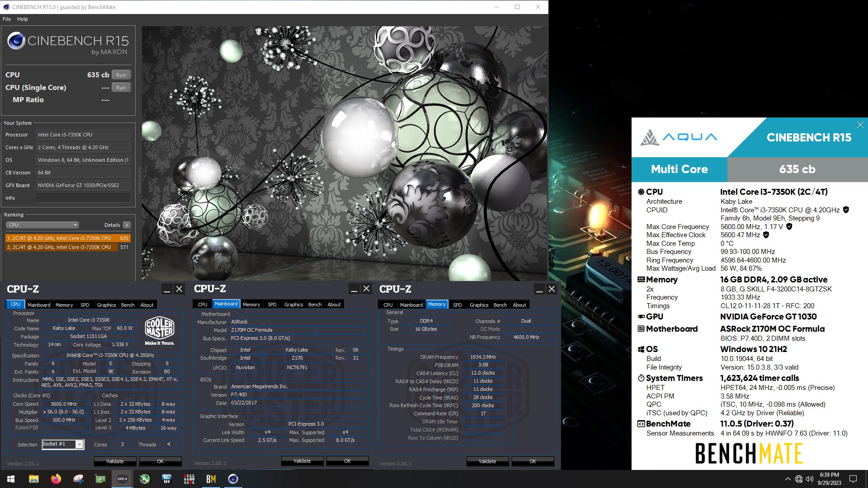Click Cooler Master logo in CPU-Z
The width and height of the screenshot is (868, 488).
[x=160, y=331]
